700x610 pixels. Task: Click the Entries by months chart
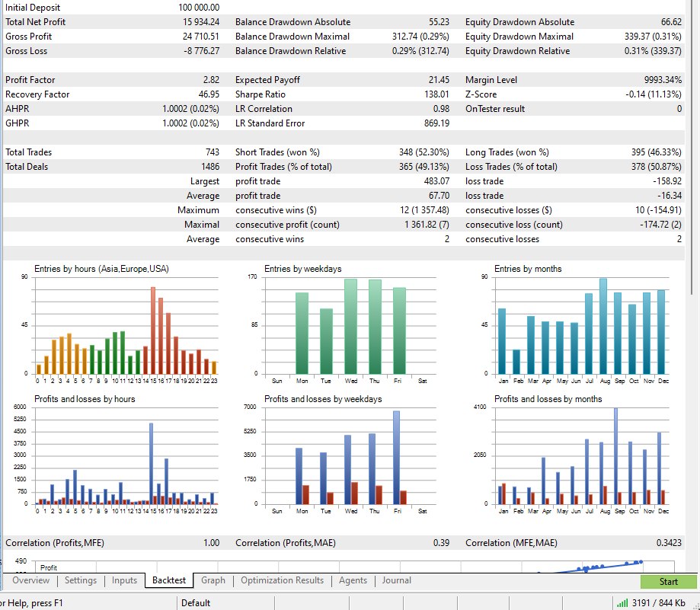580,326
